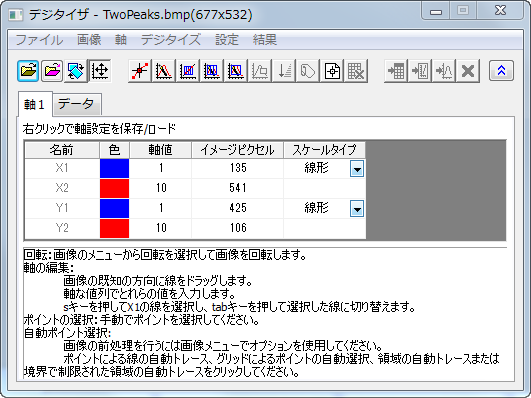Click the Import image folder icon
This screenshot has height=398, width=531.
28,71
